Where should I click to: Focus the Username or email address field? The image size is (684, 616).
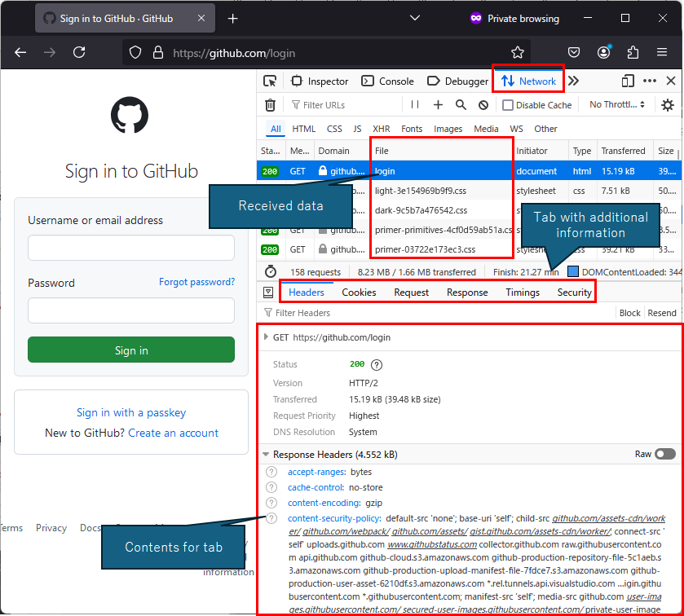pyautogui.click(x=131, y=248)
